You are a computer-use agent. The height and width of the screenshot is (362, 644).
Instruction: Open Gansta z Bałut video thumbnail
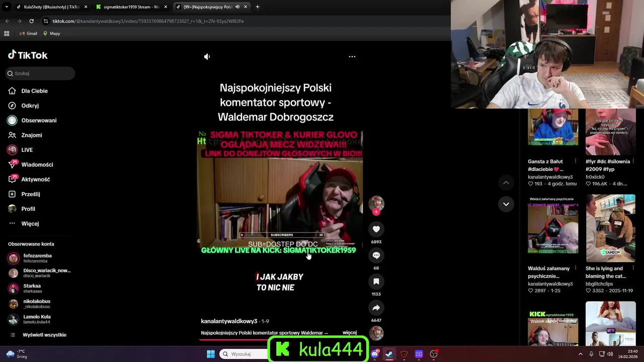[x=553, y=127]
